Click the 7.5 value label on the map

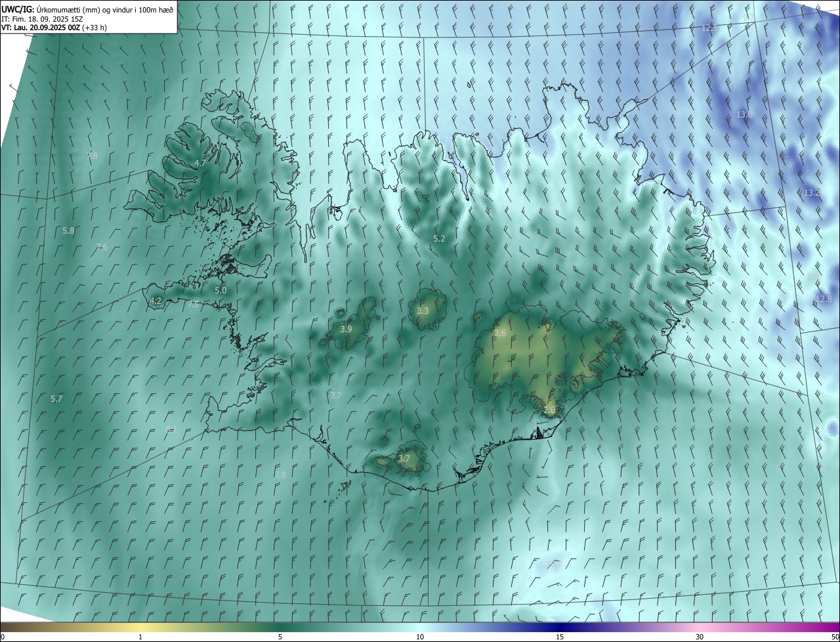(x=193, y=305)
